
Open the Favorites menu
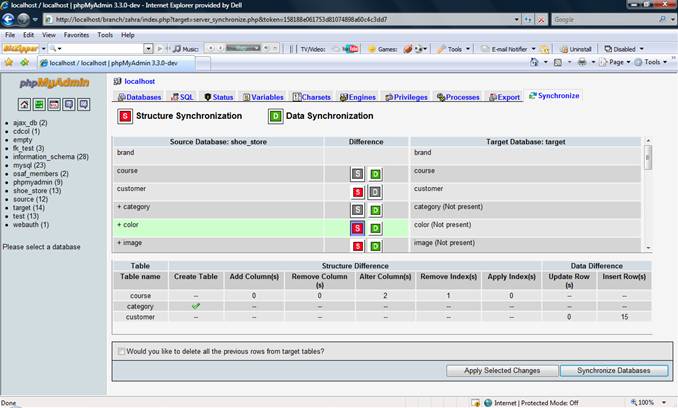[x=73, y=35]
